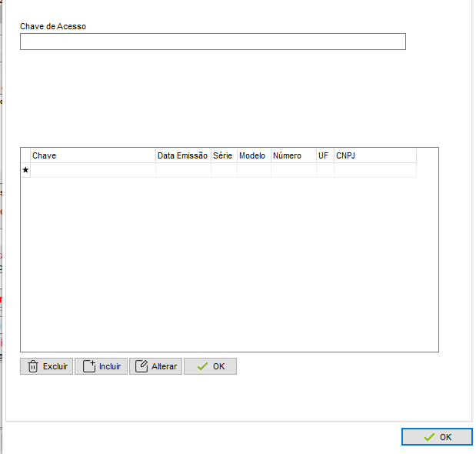Click the add-document icon on the Incluir button

pos(88,366)
